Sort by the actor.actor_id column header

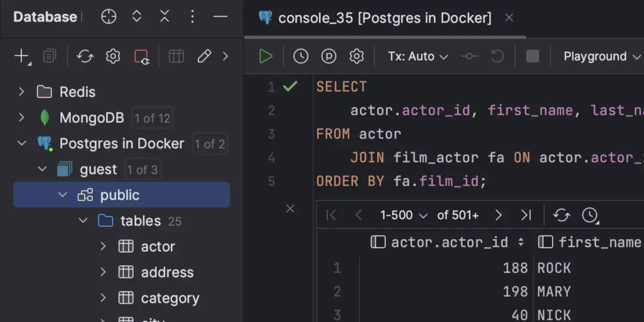click(449, 242)
